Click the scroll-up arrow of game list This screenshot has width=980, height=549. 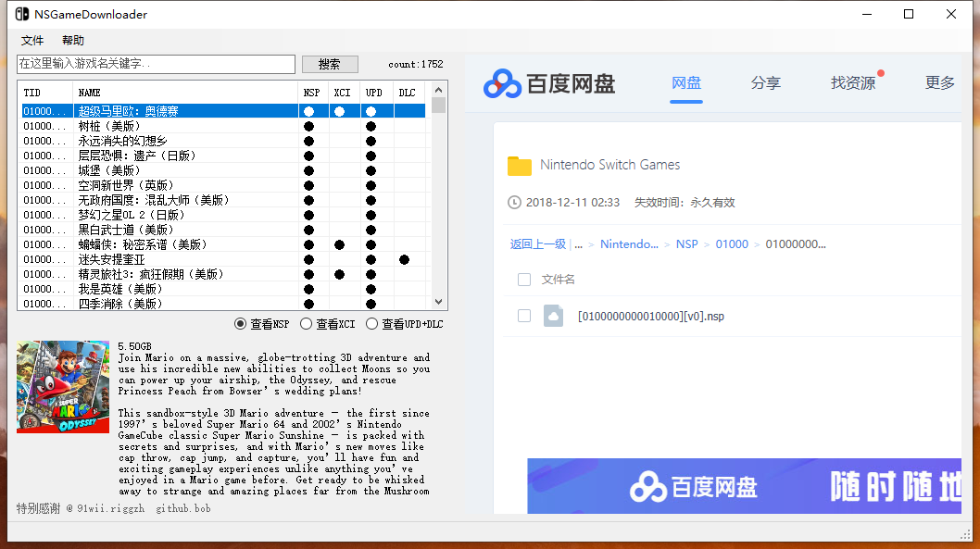coord(439,90)
